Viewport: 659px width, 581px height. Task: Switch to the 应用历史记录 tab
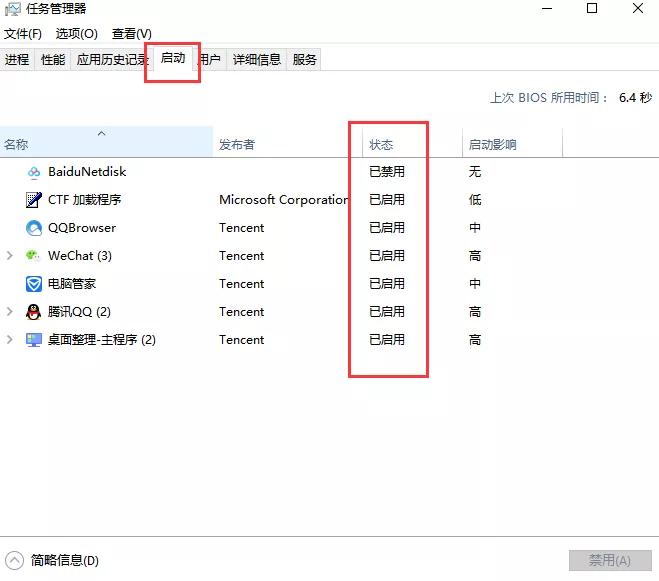(111, 59)
